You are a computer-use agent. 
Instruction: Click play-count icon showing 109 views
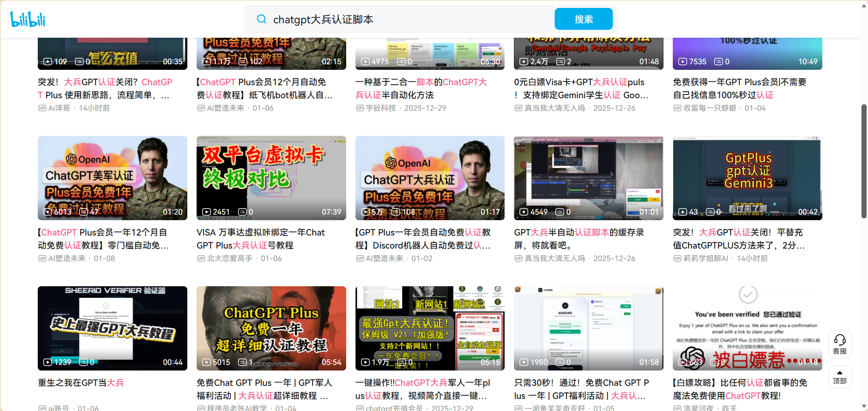click(x=48, y=61)
